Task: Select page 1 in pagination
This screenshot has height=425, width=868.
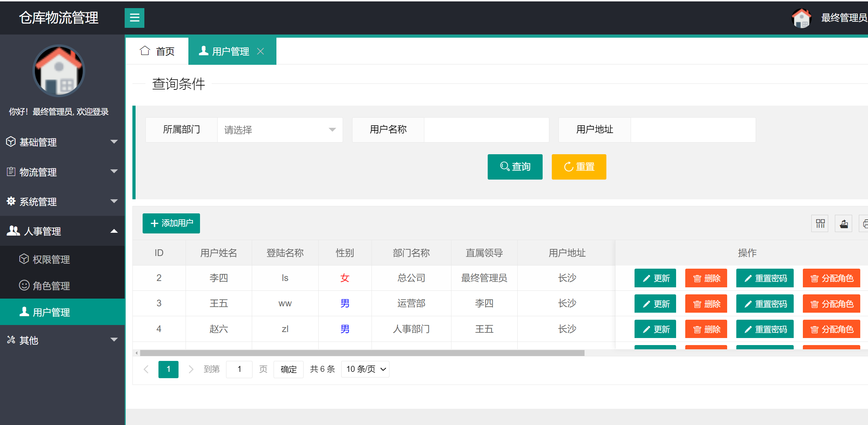Action: [168, 369]
